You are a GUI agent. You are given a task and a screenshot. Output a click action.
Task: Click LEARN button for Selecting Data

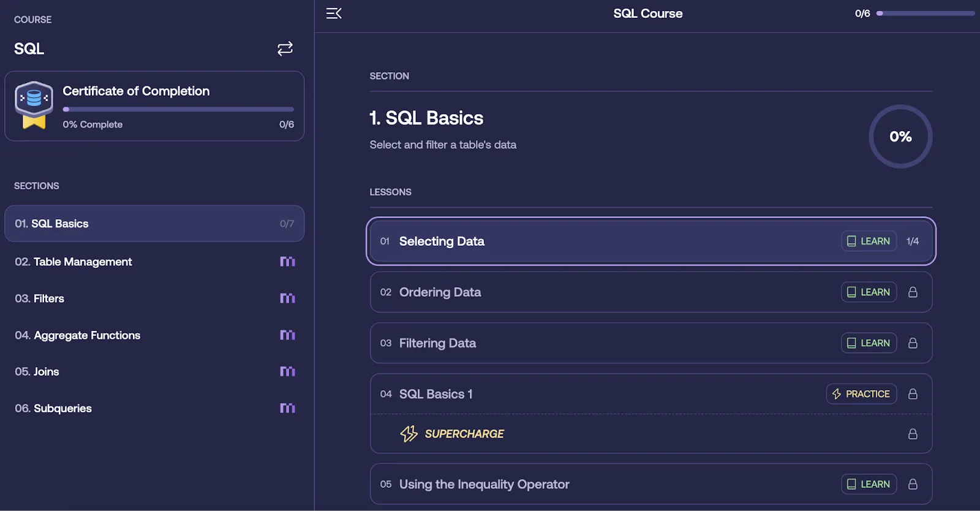(x=869, y=241)
